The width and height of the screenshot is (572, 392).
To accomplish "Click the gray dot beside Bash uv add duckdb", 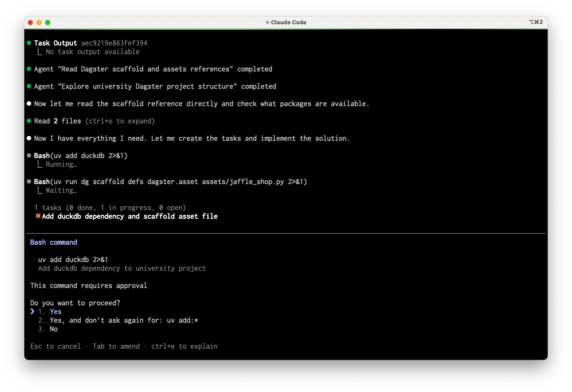I will [29, 156].
